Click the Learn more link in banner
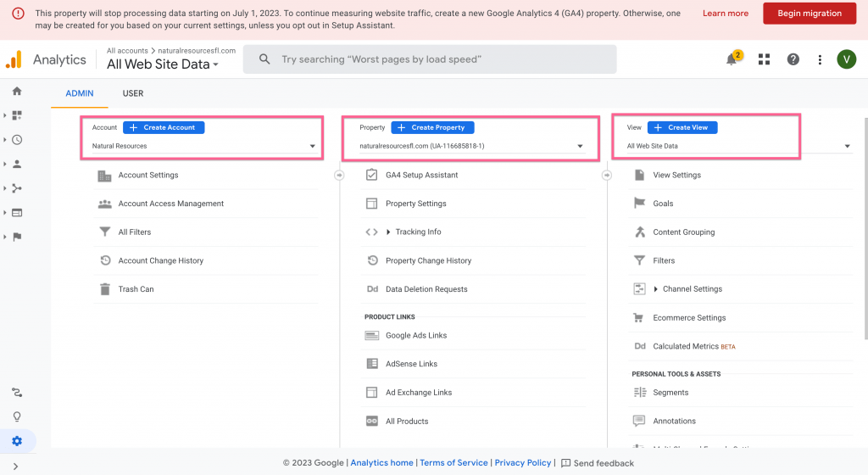 726,14
